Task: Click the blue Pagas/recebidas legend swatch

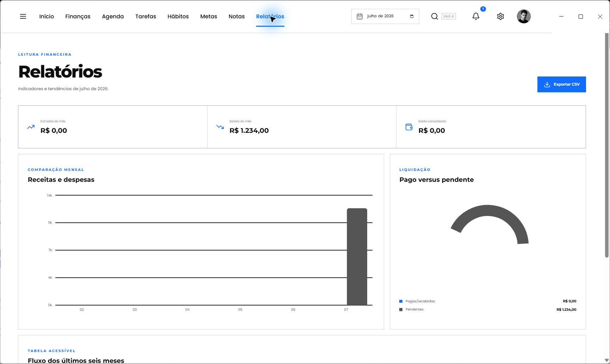Action: point(401,301)
